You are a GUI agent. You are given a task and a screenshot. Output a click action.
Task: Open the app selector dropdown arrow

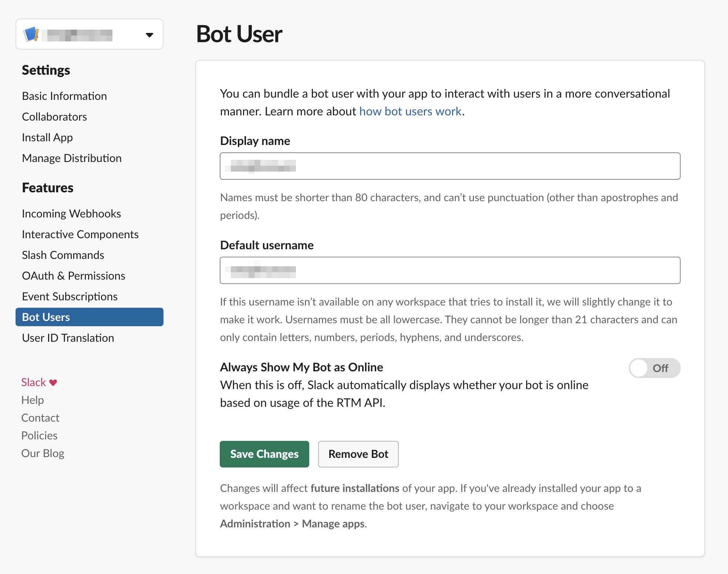point(149,34)
